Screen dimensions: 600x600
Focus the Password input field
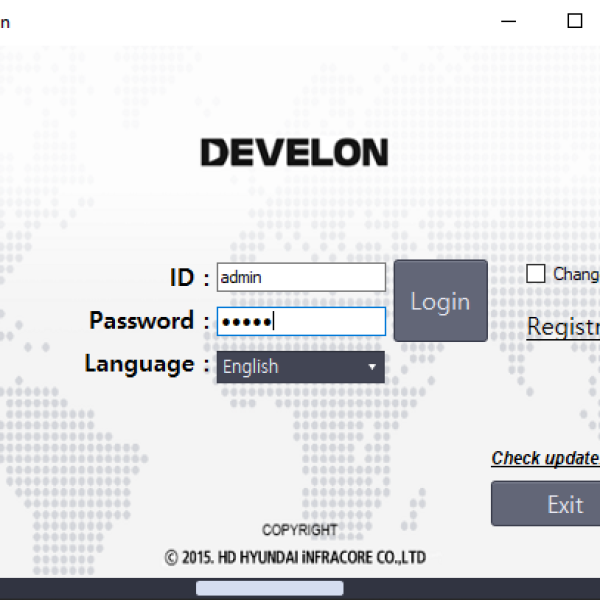[301, 321]
